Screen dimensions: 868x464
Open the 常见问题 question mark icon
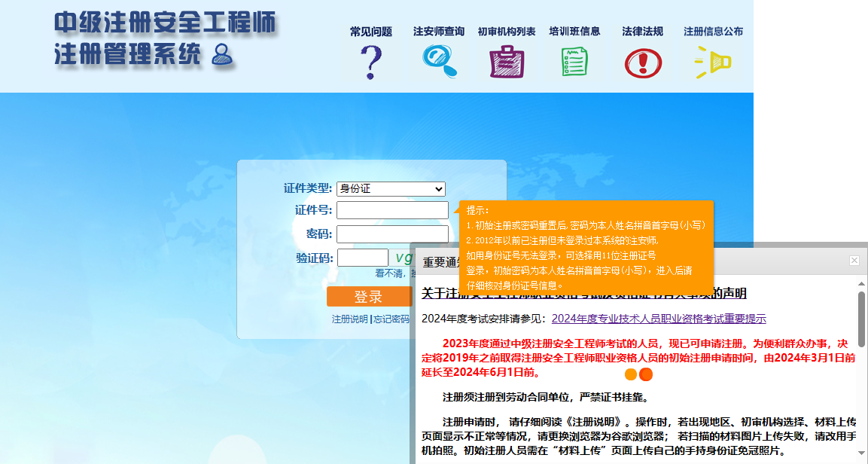tap(371, 62)
